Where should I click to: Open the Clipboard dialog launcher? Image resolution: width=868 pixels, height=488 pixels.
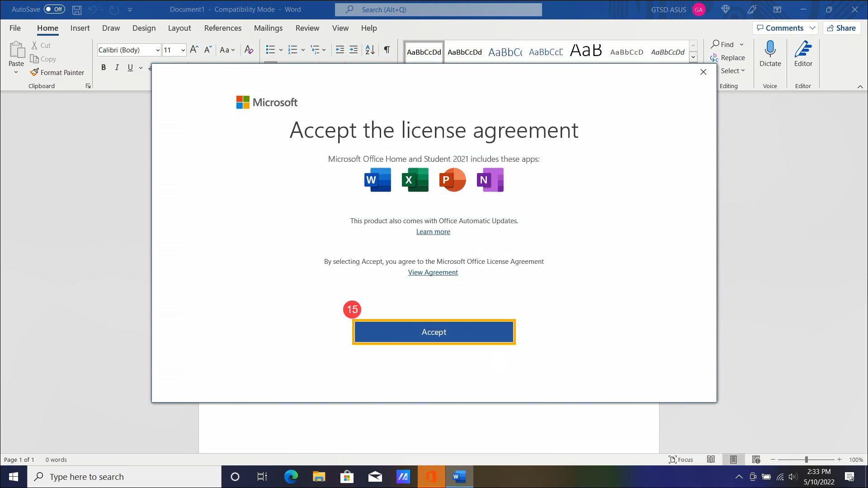click(88, 86)
